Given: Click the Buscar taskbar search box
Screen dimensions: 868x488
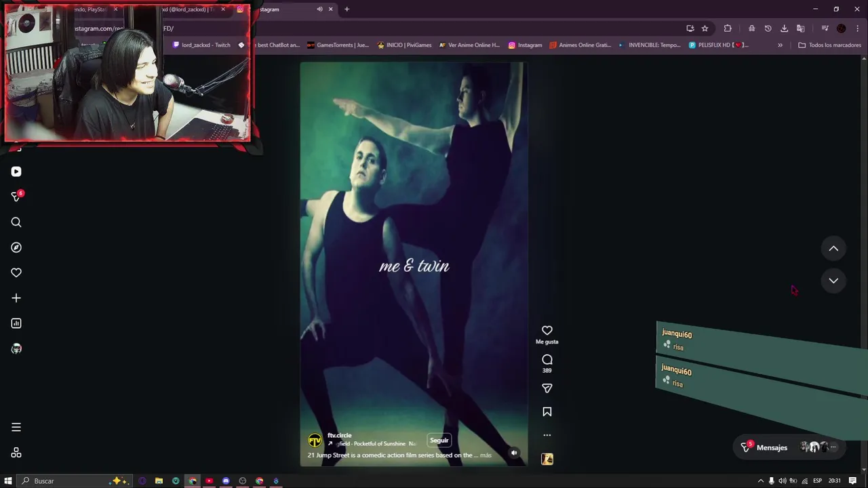Looking at the screenshot, I should 75,481.
